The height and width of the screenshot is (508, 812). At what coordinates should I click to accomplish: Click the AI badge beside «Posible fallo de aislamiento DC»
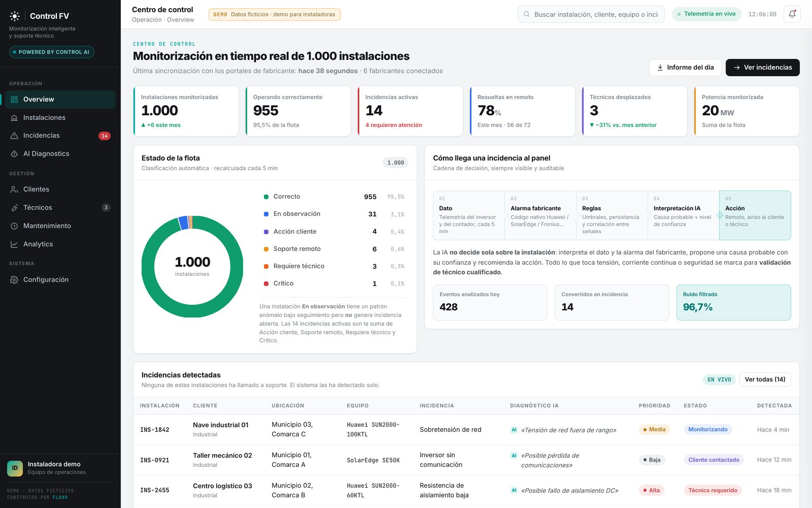[x=514, y=490]
